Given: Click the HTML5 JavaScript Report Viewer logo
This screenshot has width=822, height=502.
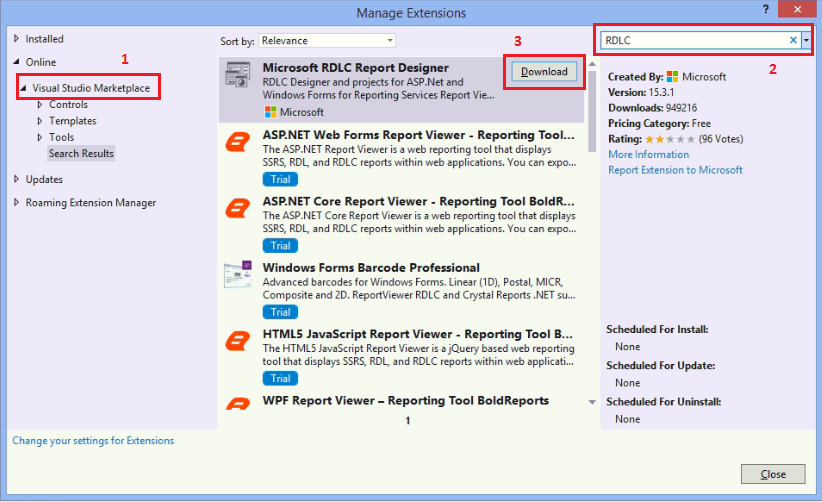Looking at the screenshot, I should click(237, 341).
